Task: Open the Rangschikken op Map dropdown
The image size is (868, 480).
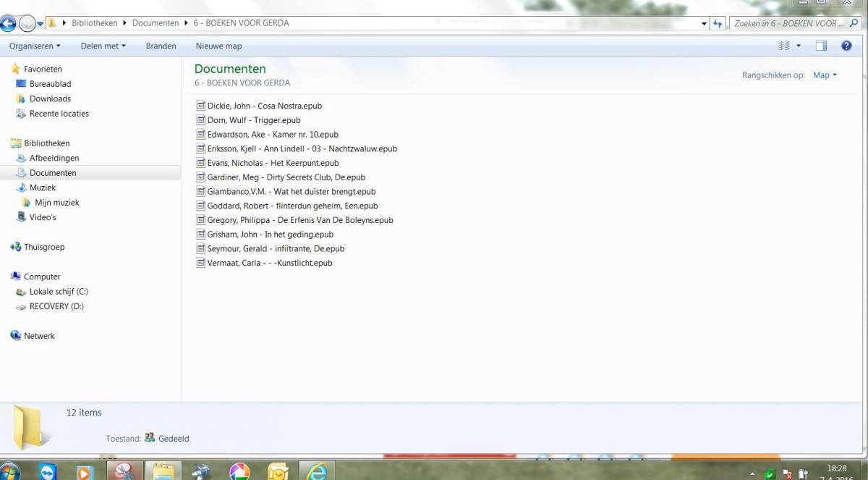Action: [x=825, y=75]
